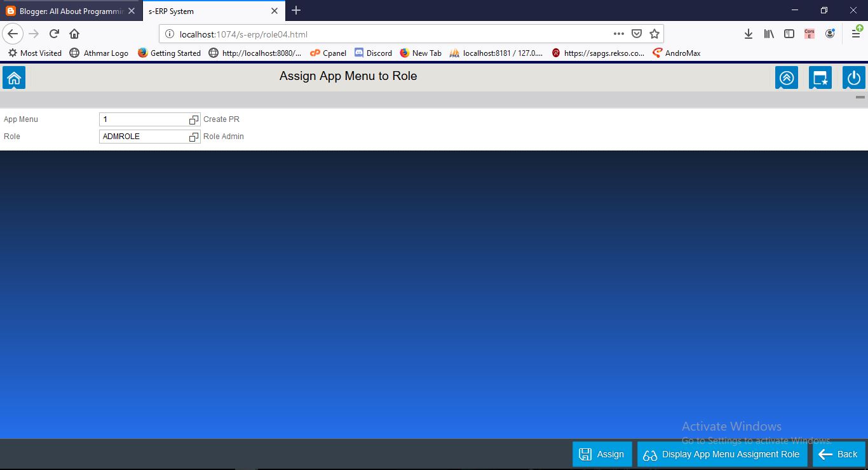Open the favorites star window icon
This screenshot has width=868, height=470.
820,77
